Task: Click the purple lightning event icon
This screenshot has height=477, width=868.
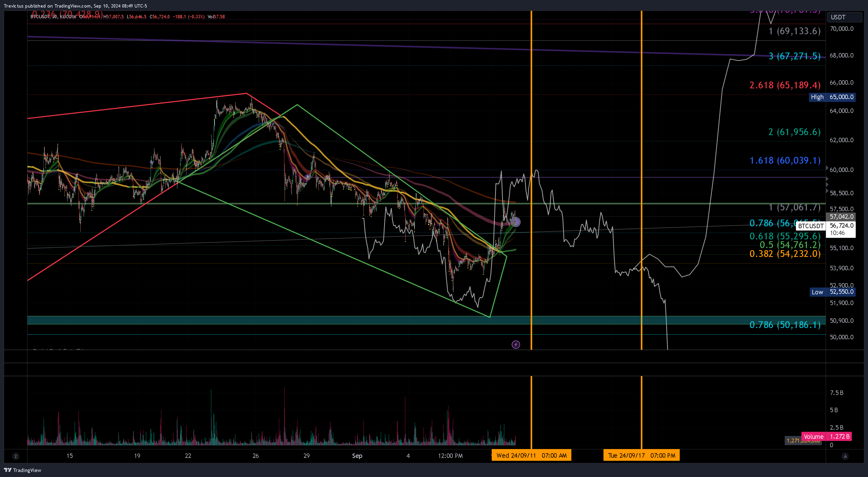Action: 515,344
